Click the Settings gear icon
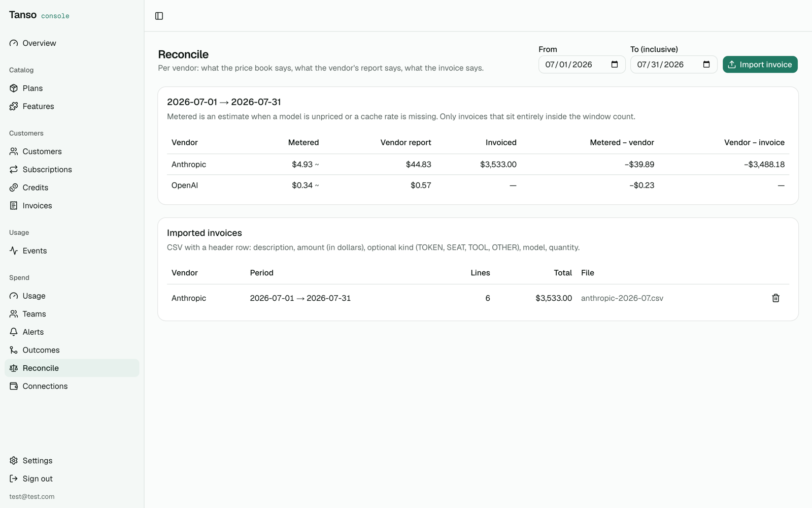The height and width of the screenshot is (508, 812). (14, 461)
